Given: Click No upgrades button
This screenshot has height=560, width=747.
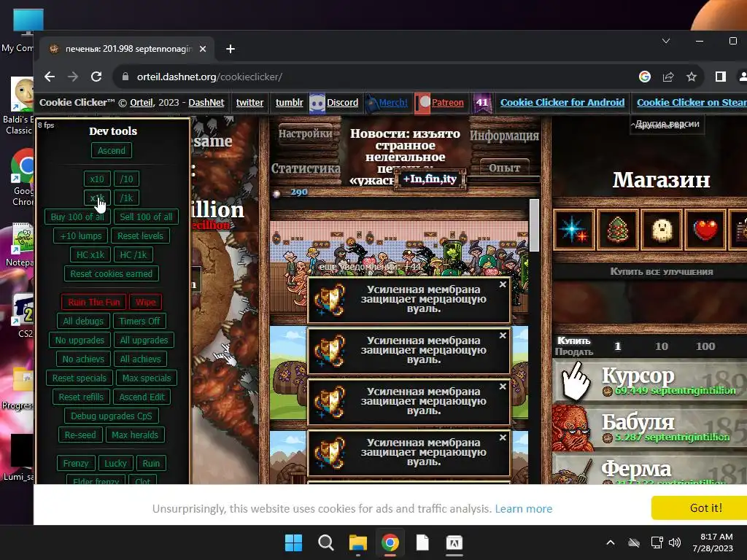Looking at the screenshot, I should [x=80, y=340].
